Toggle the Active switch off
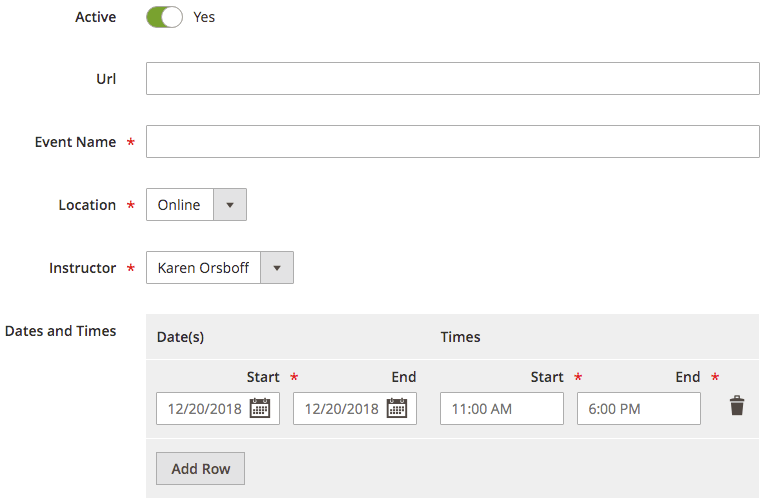Viewport: 763px width, 504px height. click(x=164, y=17)
